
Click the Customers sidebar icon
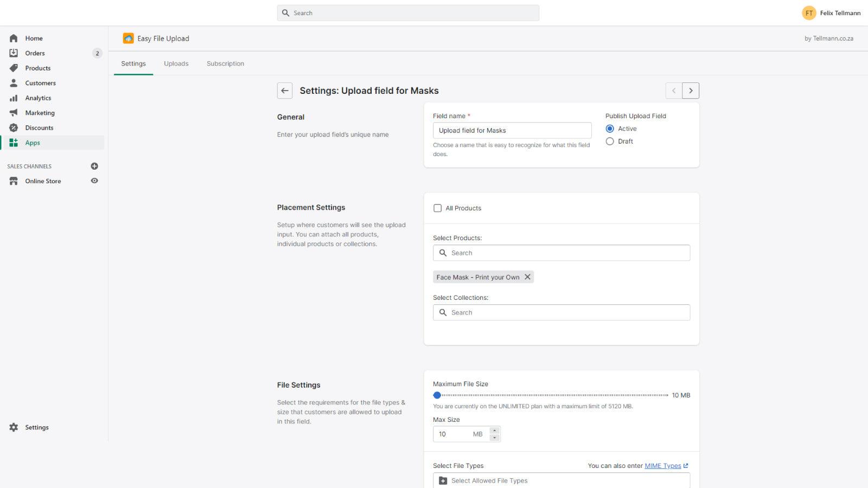[14, 82]
